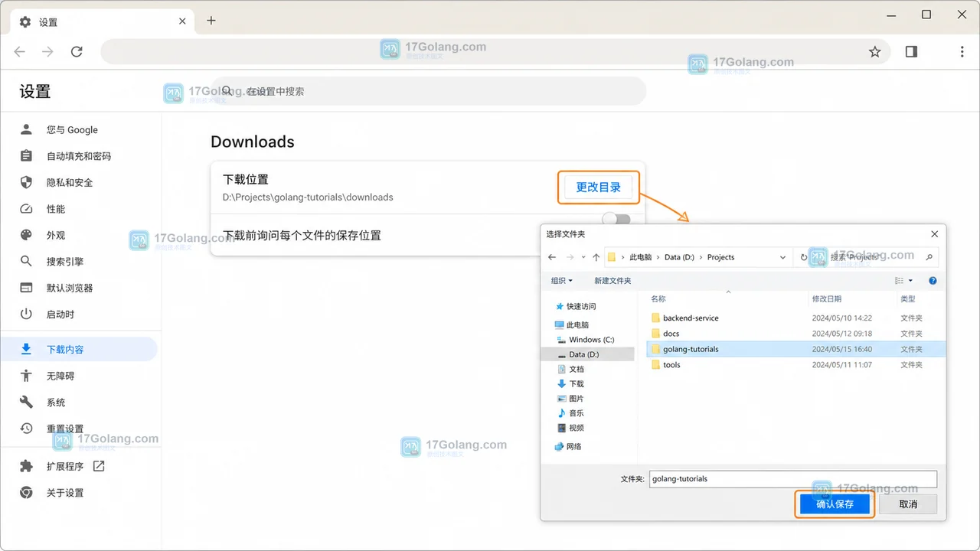Bookmark this page with the star icon
This screenshot has height=551, width=980.
[x=875, y=51]
